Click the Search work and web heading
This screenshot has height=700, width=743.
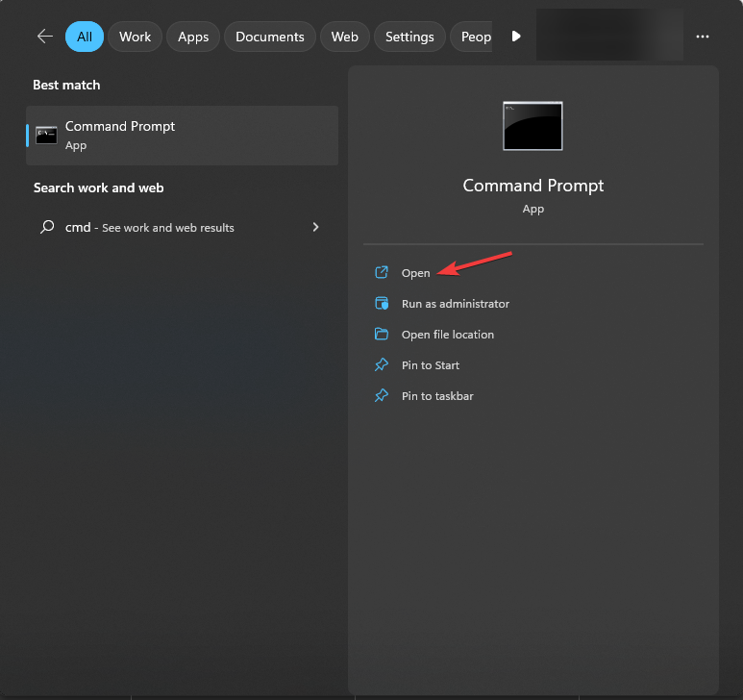click(x=99, y=187)
